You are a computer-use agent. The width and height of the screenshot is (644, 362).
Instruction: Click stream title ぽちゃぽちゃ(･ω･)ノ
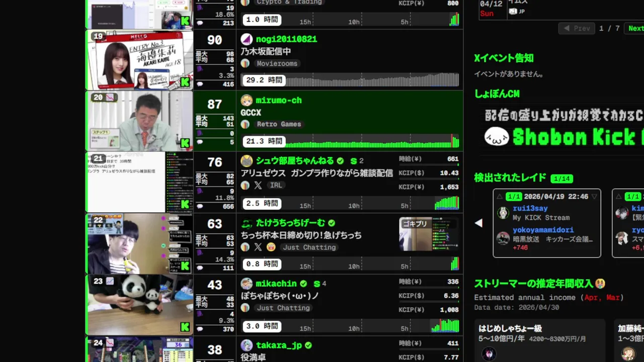tap(280, 296)
